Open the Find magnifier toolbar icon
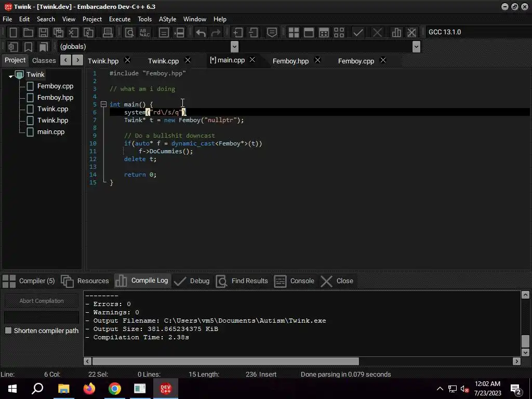532x399 pixels. point(129,33)
